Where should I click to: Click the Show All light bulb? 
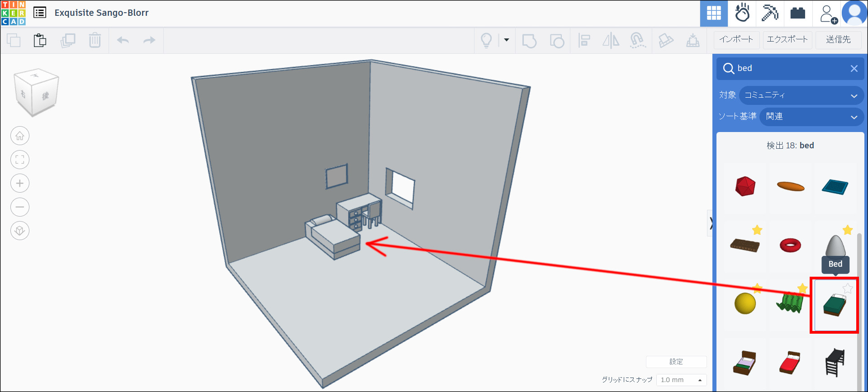pyautogui.click(x=486, y=40)
